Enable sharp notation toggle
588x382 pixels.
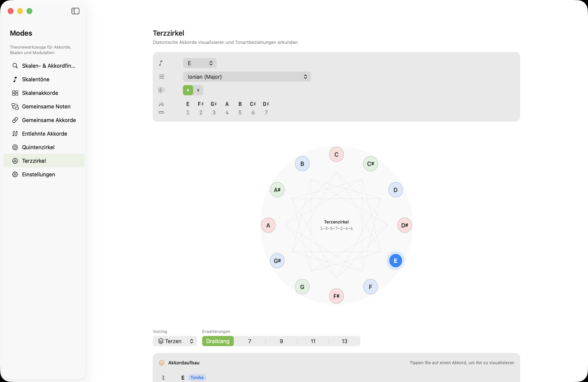[x=188, y=90]
